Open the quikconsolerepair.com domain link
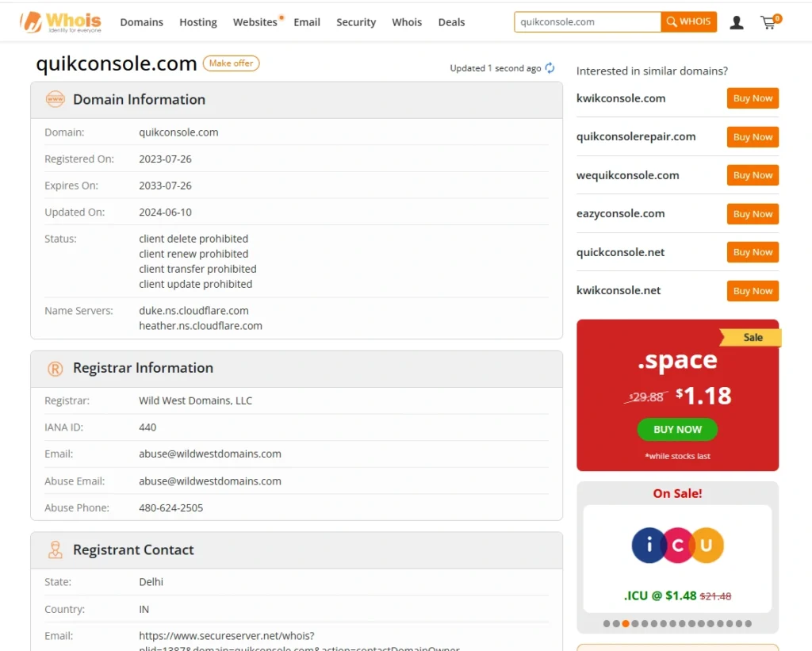Viewport: 812px width, 651px height. click(x=636, y=136)
